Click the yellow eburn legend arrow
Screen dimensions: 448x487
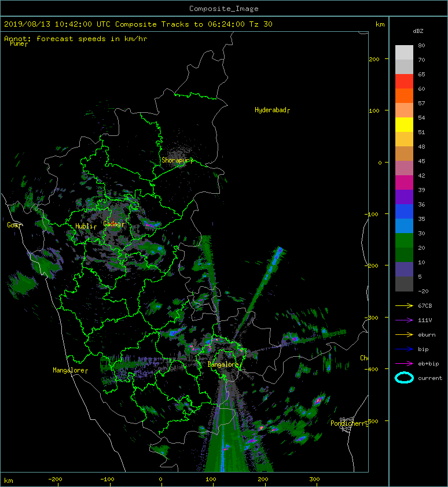404,335
